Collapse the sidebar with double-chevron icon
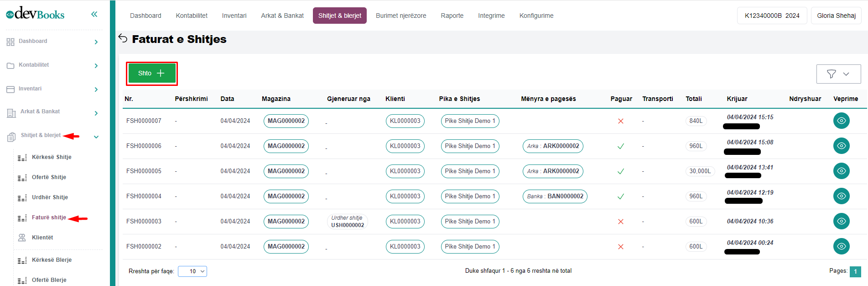Viewport: 868px width, 286px height. point(94,14)
